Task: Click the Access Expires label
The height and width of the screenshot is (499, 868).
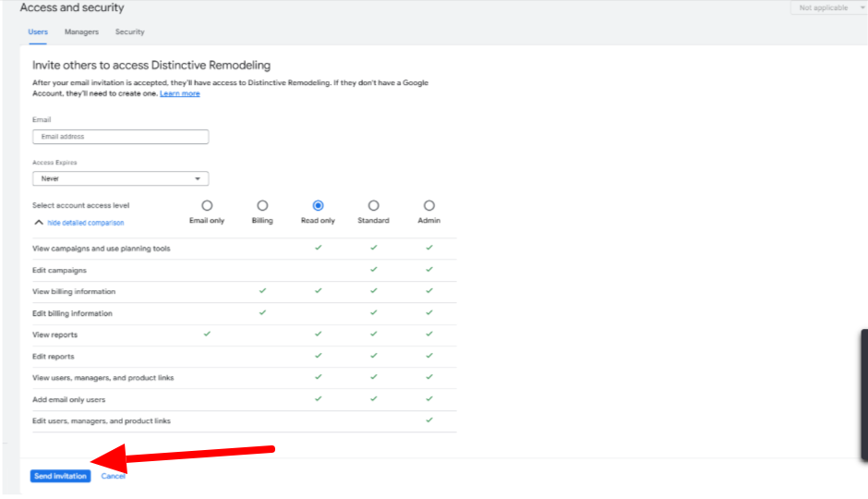Action: coord(54,163)
